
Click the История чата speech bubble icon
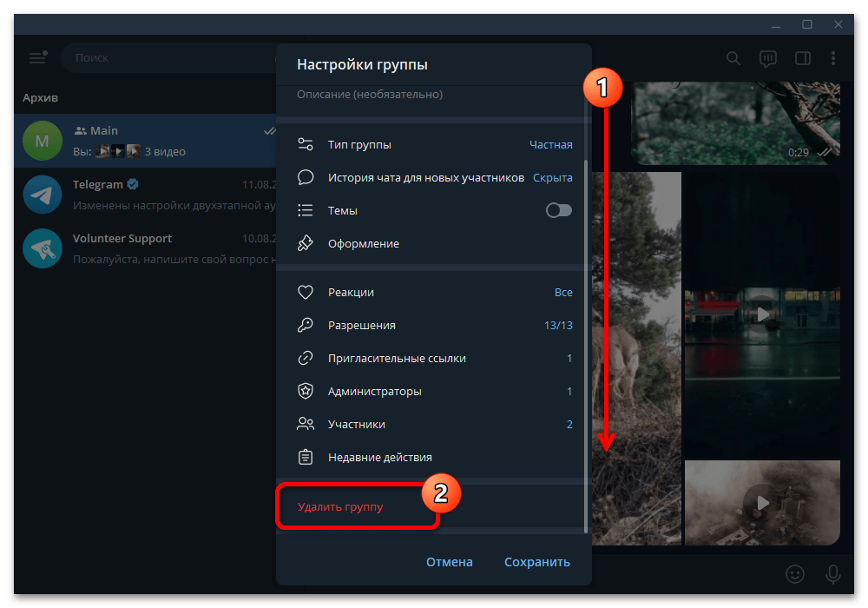(306, 177)
